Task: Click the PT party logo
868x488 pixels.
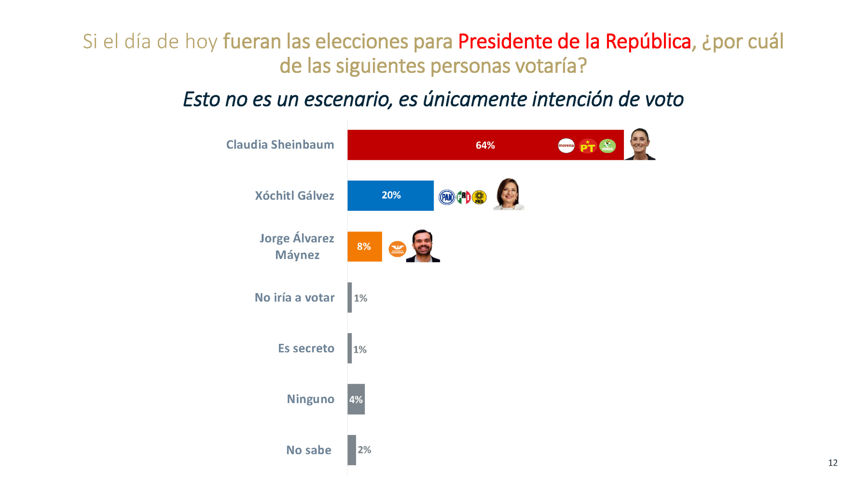Action: pyautogui.click(x=587, y=146)
